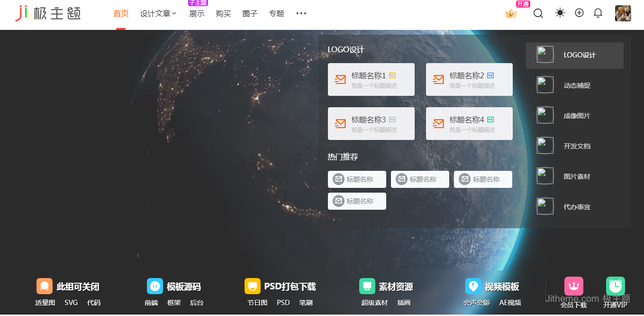Click the plus circle publish icon

tap(579, 13)
